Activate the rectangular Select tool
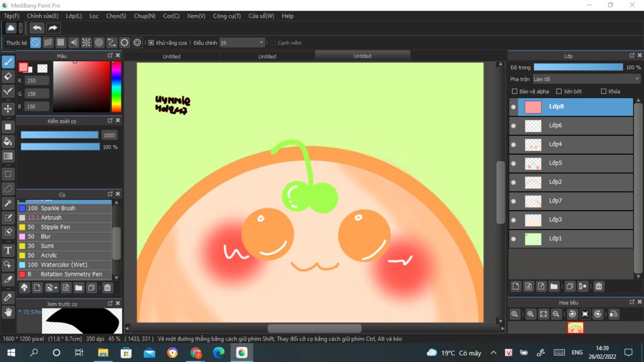The width and height of the screenshot is (644, 362). 8,174
